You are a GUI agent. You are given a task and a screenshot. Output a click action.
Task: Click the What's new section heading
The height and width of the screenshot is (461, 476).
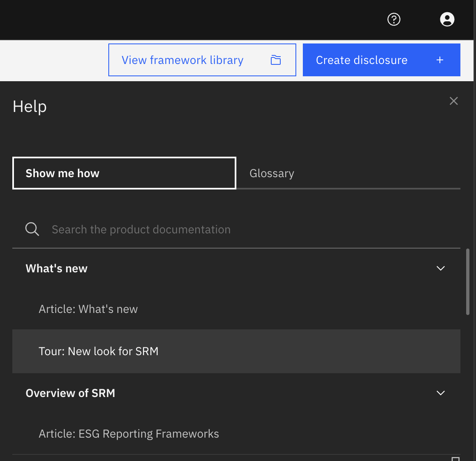click(x=57, y=268)
